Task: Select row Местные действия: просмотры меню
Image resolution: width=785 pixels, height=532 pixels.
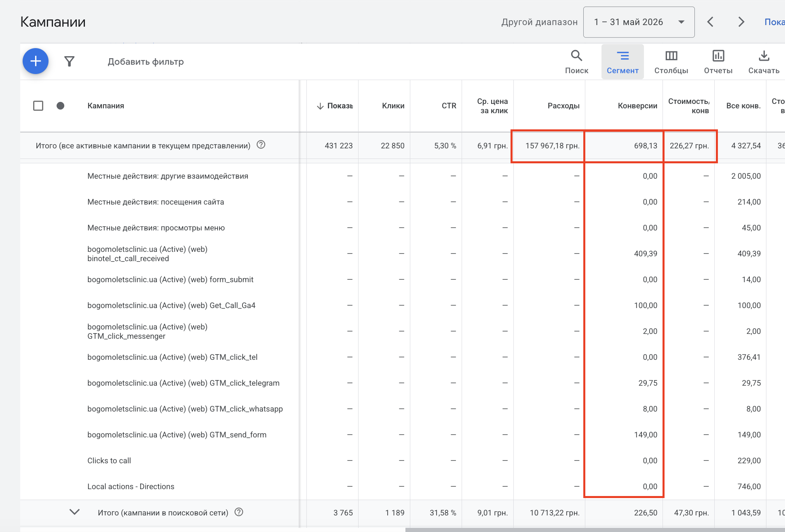Action: point(156,228)
